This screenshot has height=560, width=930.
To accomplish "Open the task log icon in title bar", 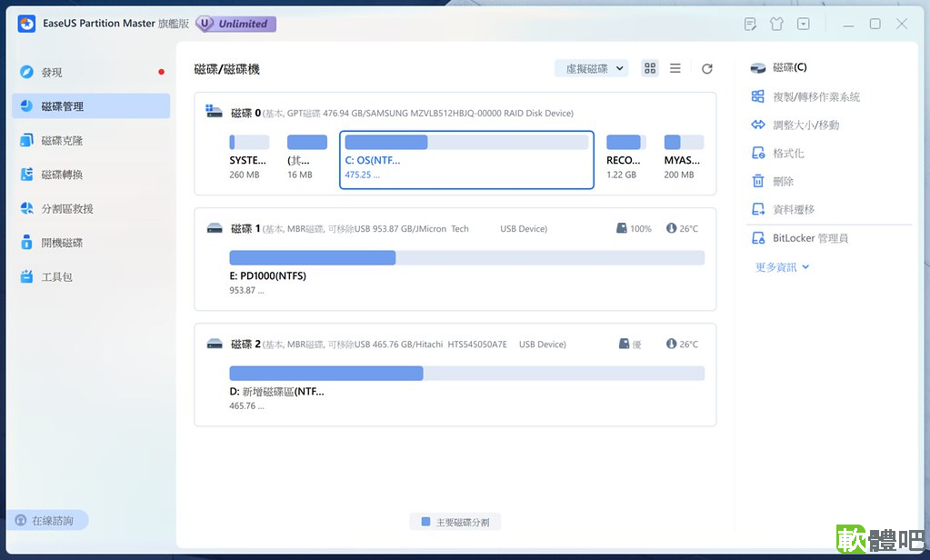I will click(x=750, y=24).
